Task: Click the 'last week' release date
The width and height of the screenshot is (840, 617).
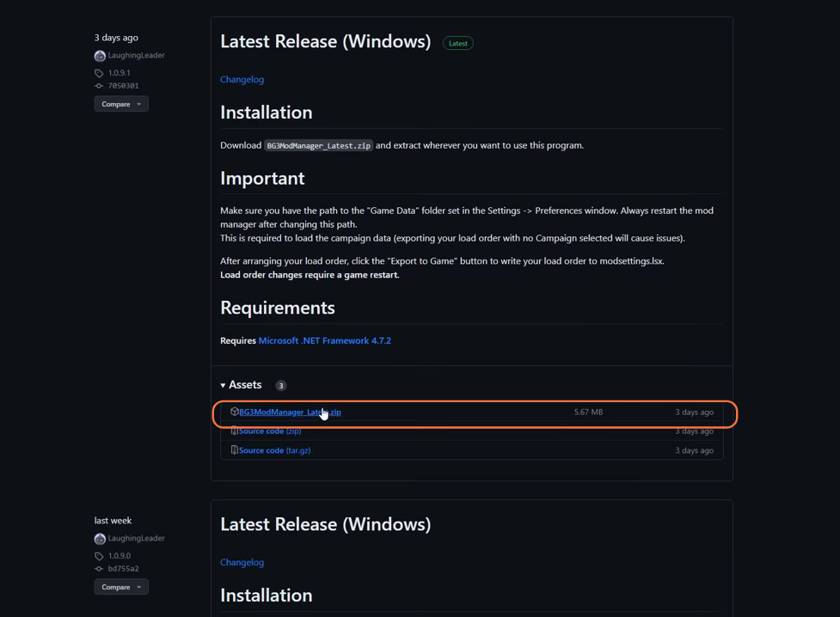Action: tap(113, 521)
